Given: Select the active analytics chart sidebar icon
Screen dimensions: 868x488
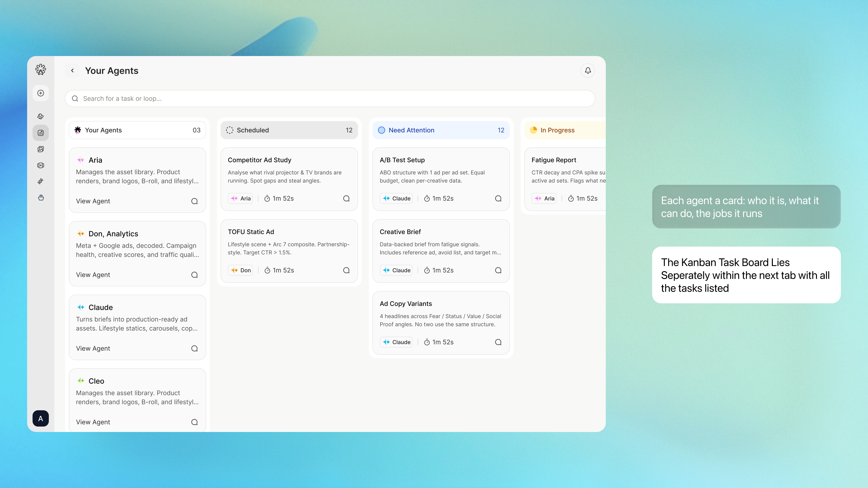Looking at the screenshot, I should click(x=40, y=133).
